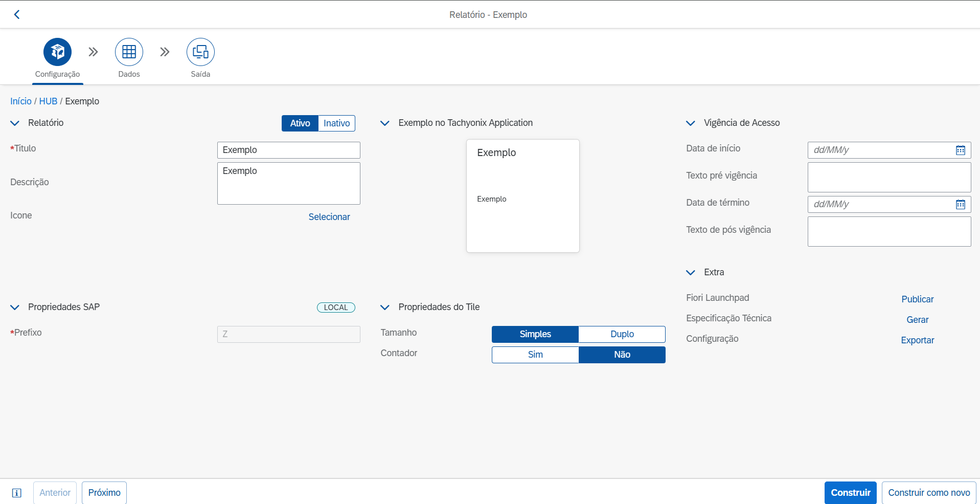The height and width of the screenshot is (504, 980).
Task: Click double chevron between Dados and Saída
Action: point(165,52)
